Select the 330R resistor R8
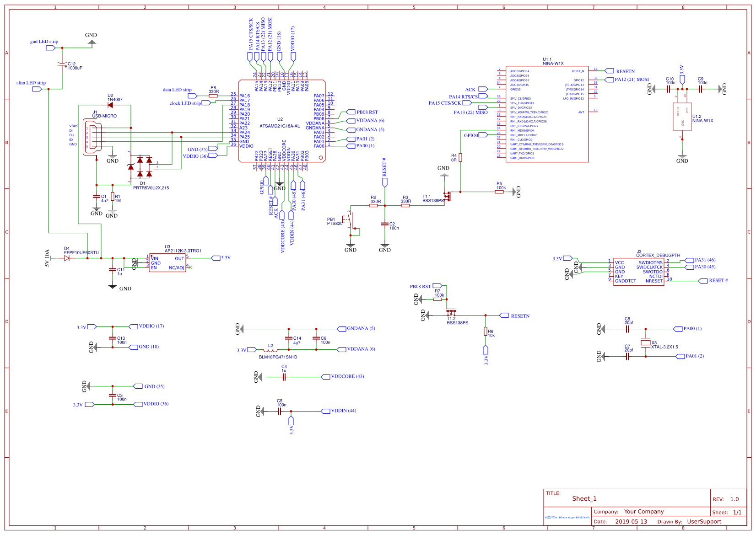The height and width of the screenshot is (535, 756). 213,96
